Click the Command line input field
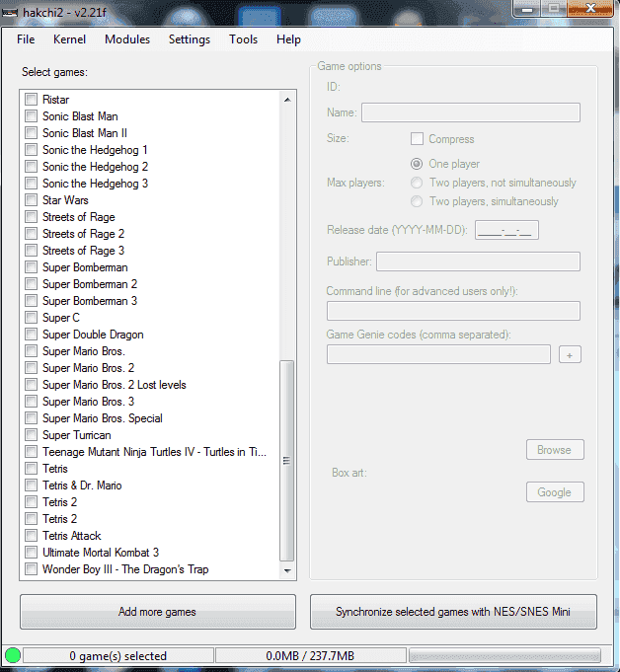This screenshot has height=672, width=620. (453, 311)
